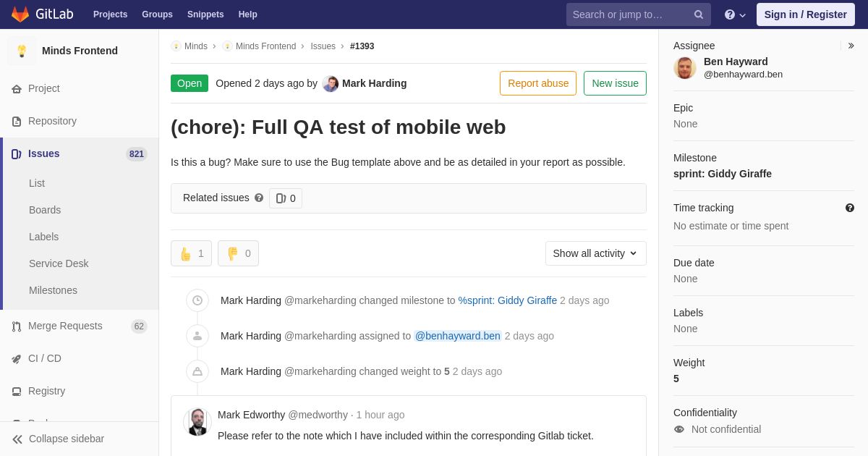Expand the help menu dropdown
Screen dimensions: 868x456
(735, 14)
